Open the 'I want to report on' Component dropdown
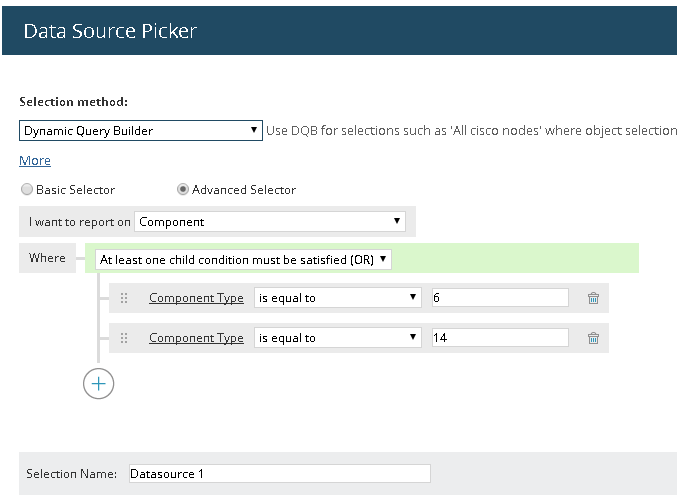Image resolution: width=677 pixels, height=495 pixels. [x=270, y=221]
